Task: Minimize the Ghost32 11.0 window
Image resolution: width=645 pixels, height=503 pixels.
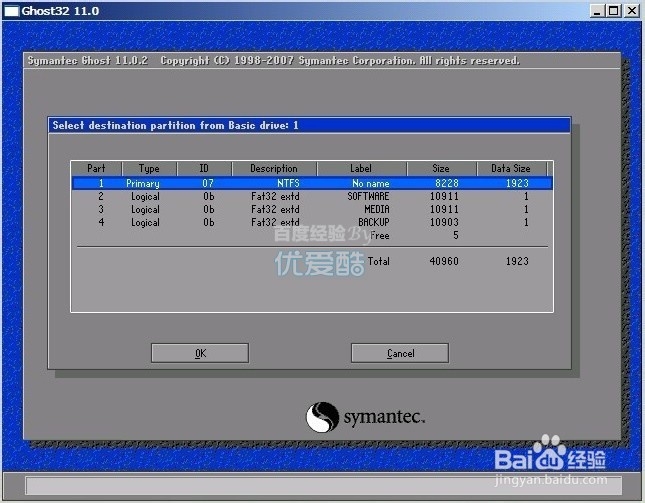Action: click(x=597, y=11)
